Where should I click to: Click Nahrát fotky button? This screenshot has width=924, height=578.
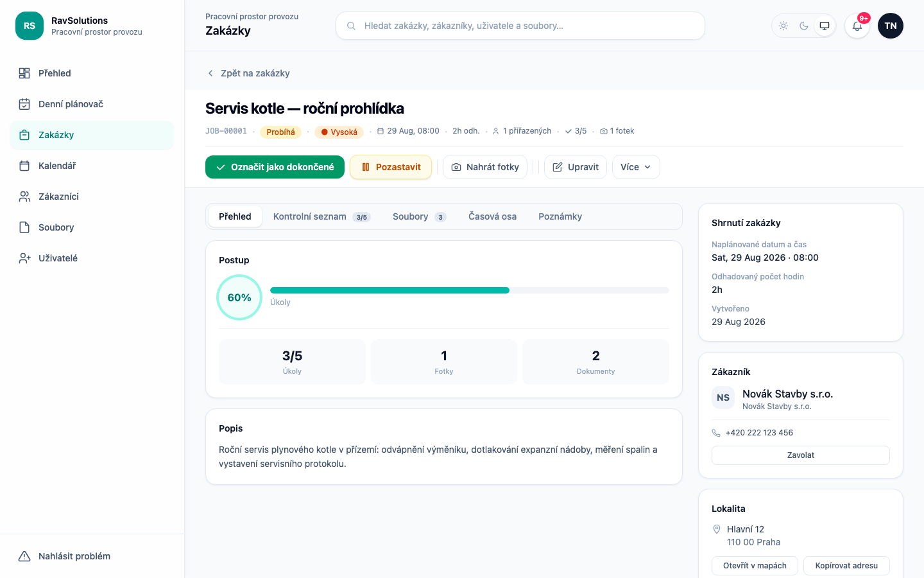485,167
